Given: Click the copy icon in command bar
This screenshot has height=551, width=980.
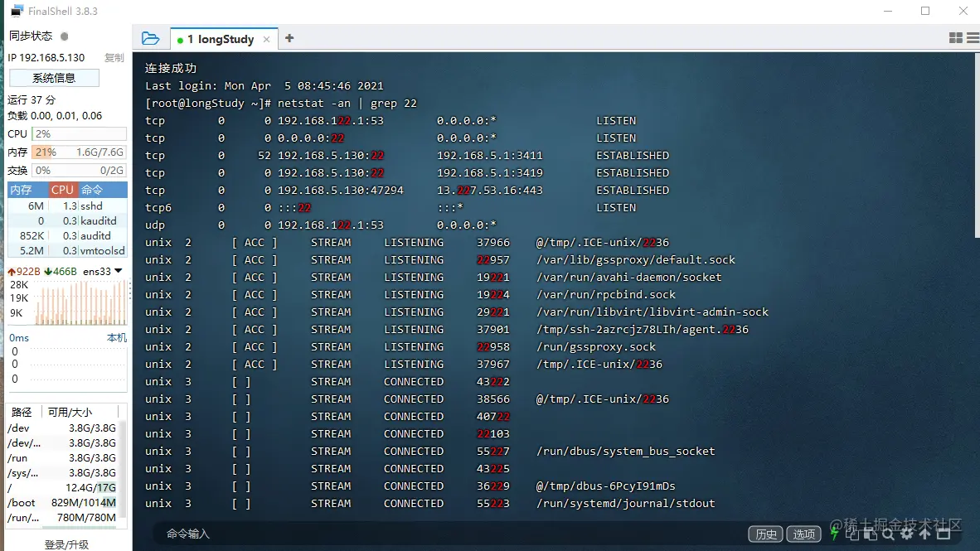Looking at the screenshot, I should (x=851, y=534).
